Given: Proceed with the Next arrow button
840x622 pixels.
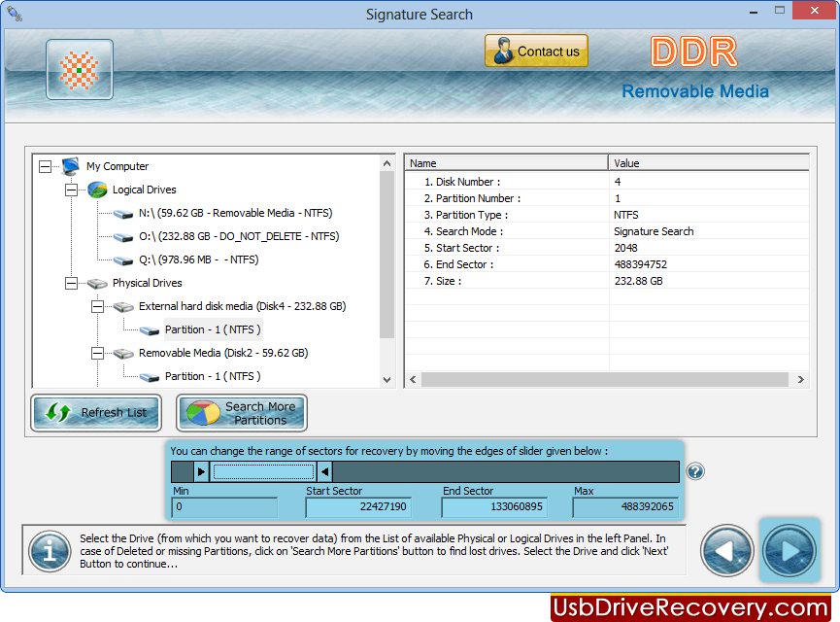Looking at the screenshot, I should (x=790, y=551).
